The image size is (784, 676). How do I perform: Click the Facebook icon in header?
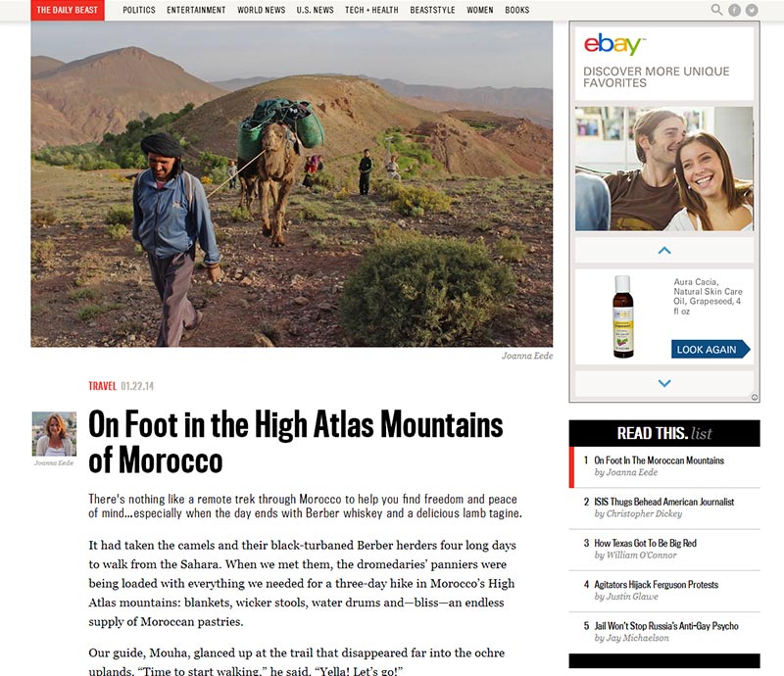coord(734,10)
